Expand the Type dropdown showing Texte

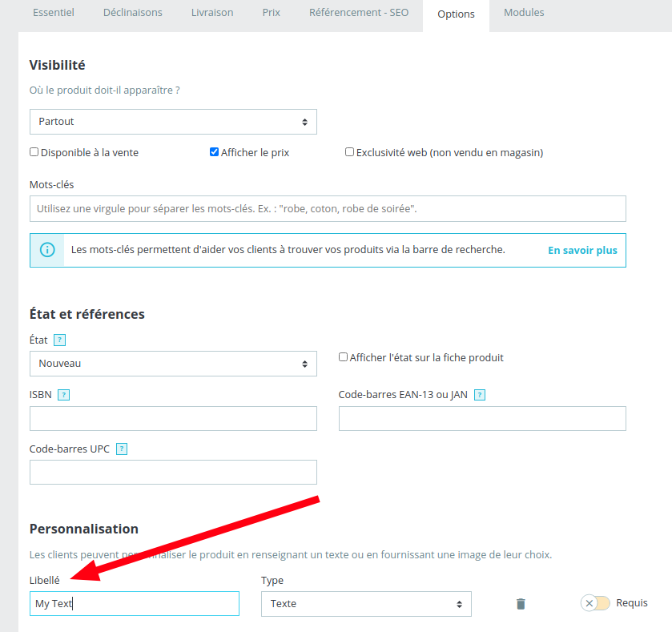coord(366,604)
